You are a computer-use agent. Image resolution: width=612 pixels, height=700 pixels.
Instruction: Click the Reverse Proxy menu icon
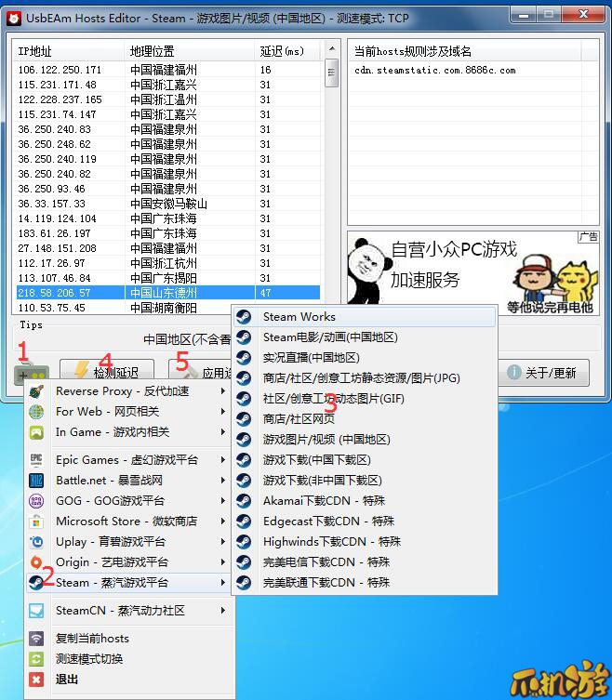pyautogui.click(x=36, y=391)
